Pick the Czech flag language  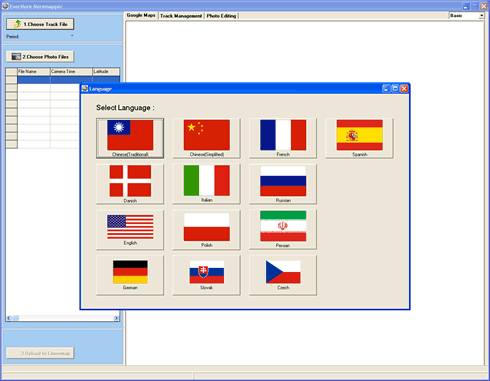[x=283, y=275]
